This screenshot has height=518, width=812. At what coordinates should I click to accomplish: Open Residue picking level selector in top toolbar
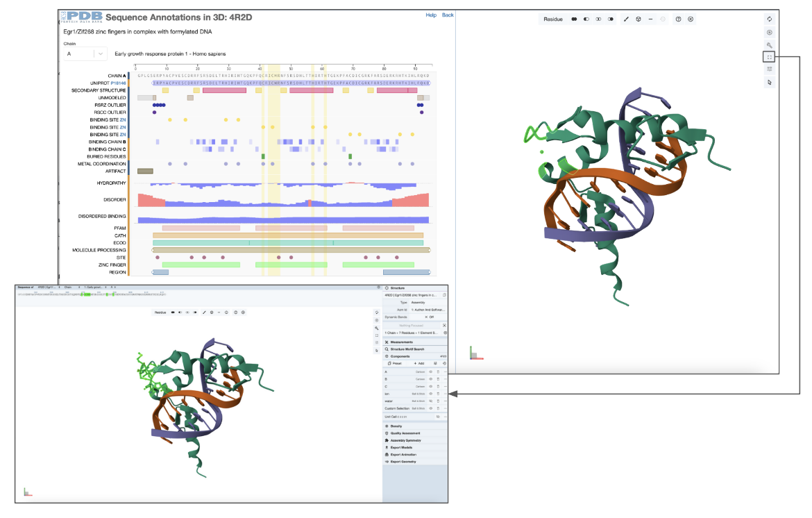pyautogui.click(x=553, y=19)
